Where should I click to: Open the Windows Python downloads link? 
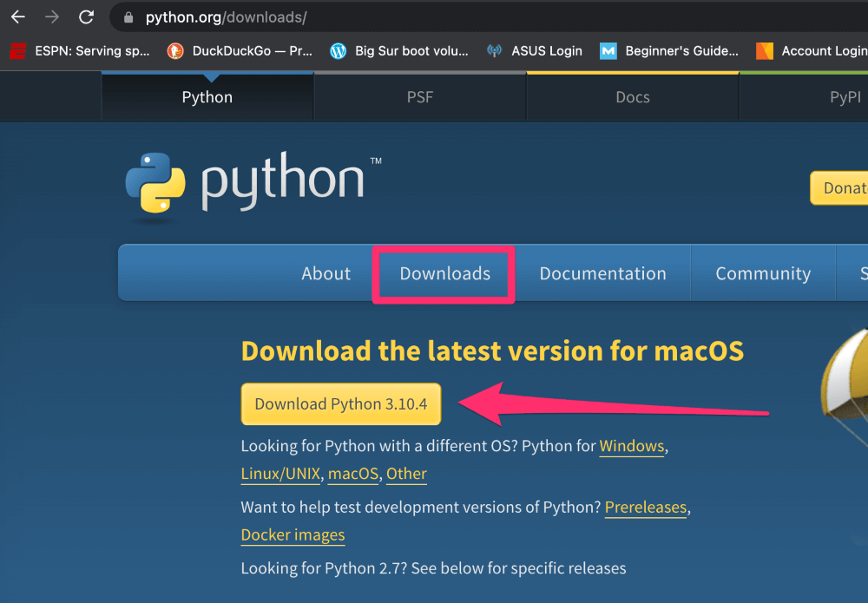point(632,446)
